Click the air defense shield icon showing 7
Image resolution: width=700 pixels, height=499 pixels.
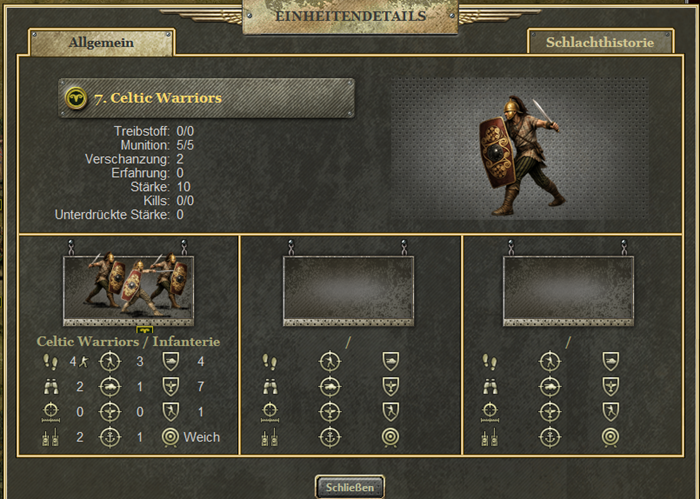coord(171,387)
